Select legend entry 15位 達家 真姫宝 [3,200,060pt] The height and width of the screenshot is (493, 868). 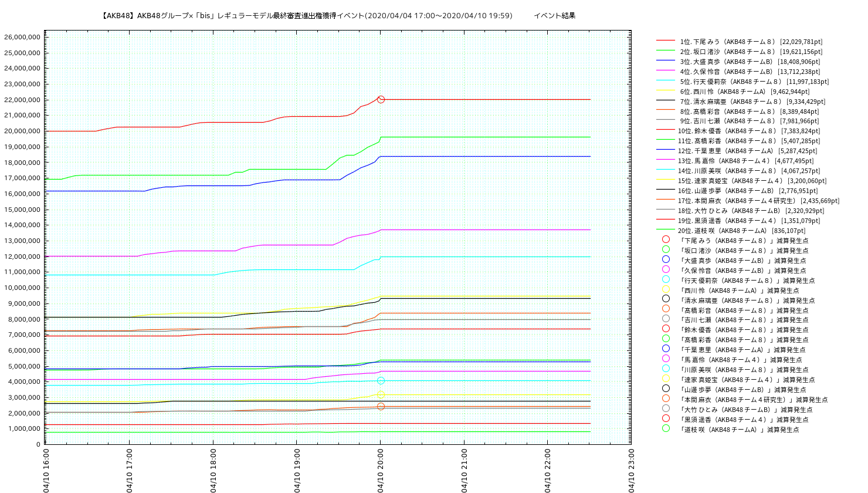[752, 181]
